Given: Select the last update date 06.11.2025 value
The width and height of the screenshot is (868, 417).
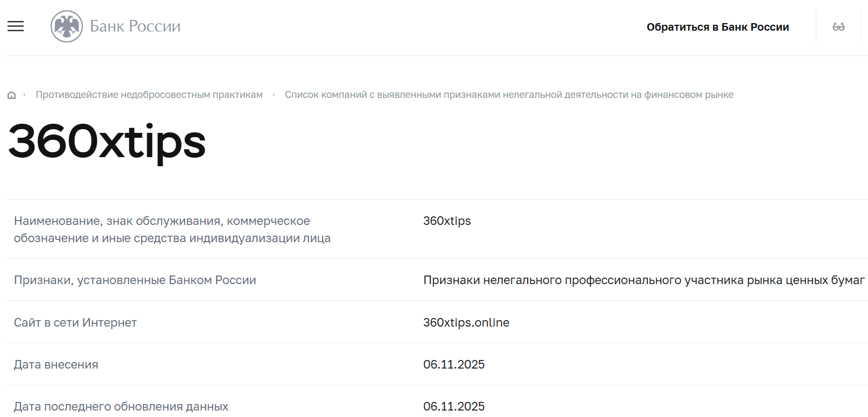Looking at the screenshot, I should click(x=454, y=407).
